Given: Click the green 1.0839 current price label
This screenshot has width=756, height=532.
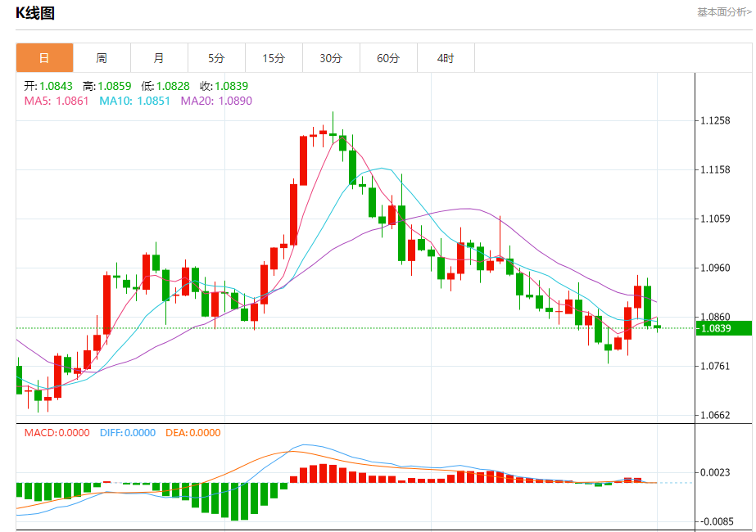Looking at the screenshot, I should click(724, 328).
